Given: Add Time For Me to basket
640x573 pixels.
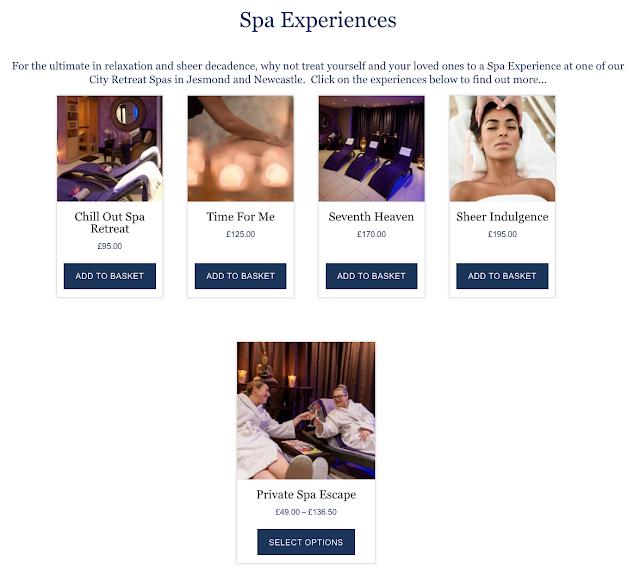Looking at the screenshot, I should click(x=240, y=276).
